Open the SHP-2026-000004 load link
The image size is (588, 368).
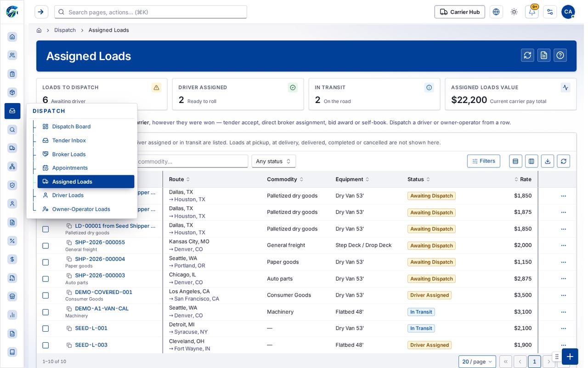pyautogui.click(x=100, y=259)
